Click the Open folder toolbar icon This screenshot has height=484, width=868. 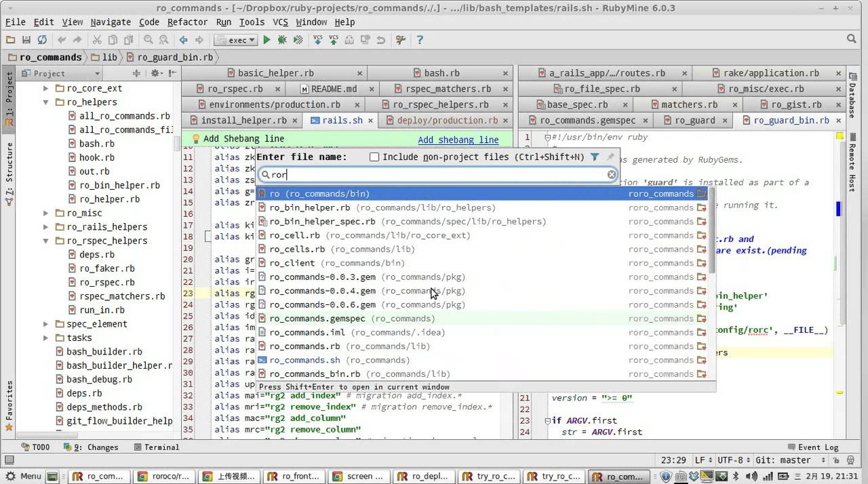[x=10, y=40]
